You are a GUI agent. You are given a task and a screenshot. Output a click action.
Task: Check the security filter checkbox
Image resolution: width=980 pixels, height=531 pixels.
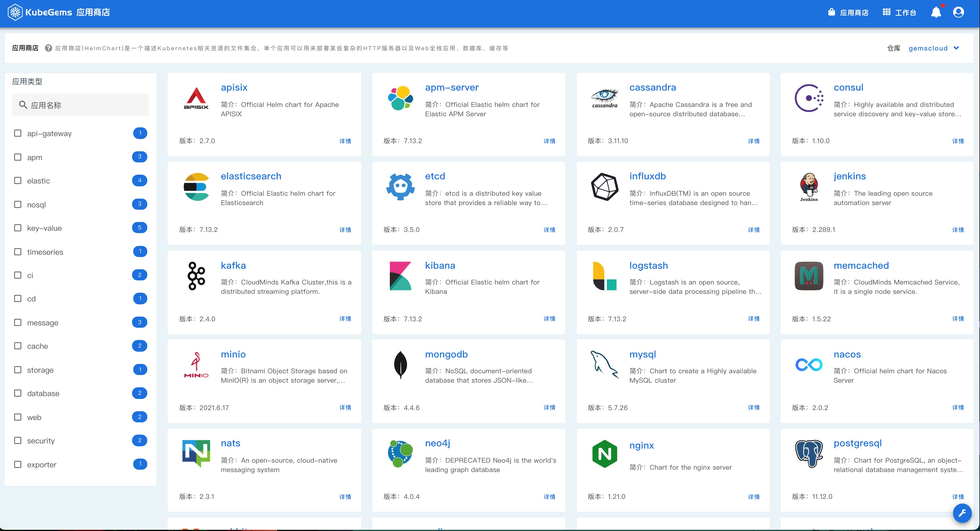(x=18, y=440)
